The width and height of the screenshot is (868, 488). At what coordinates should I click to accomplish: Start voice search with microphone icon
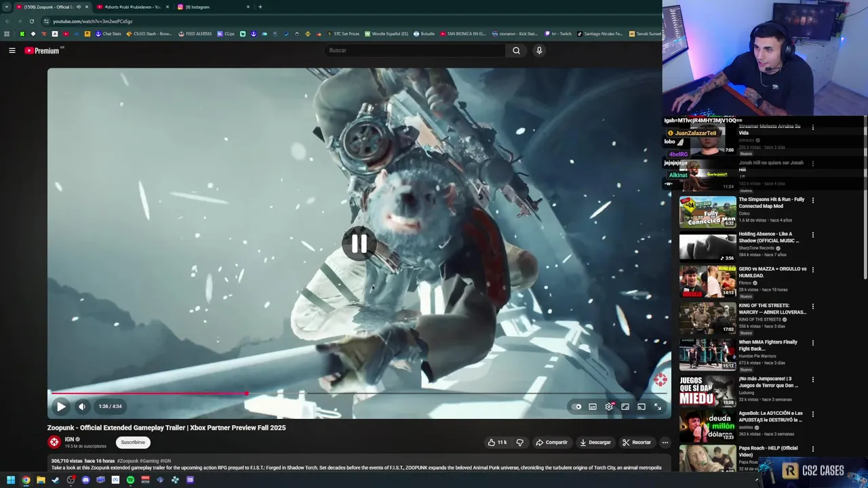(539, 50)
